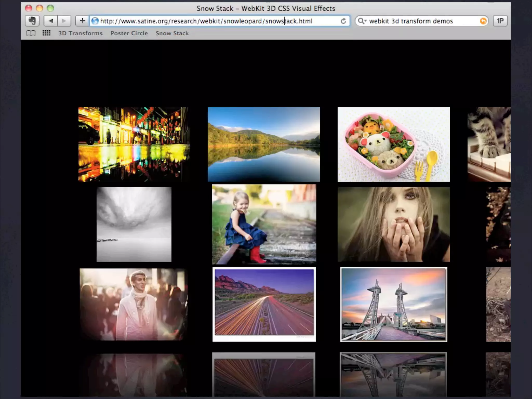Click the plus add bookmark button
Screen dimensions: 532x399
click(82, 21)
